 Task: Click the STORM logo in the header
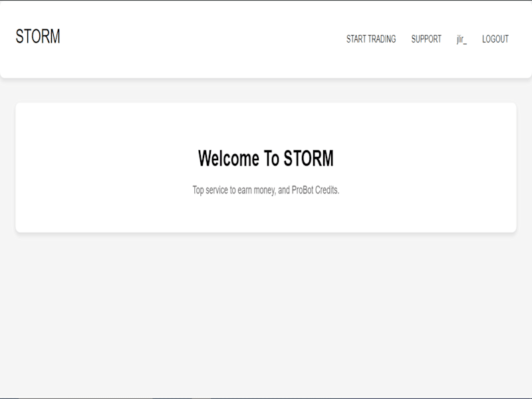[x=38, y=37]
